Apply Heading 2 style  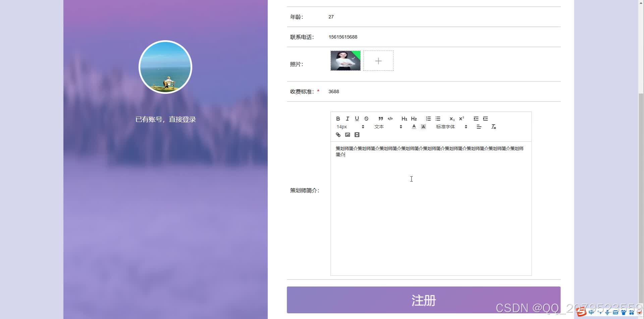414,119
